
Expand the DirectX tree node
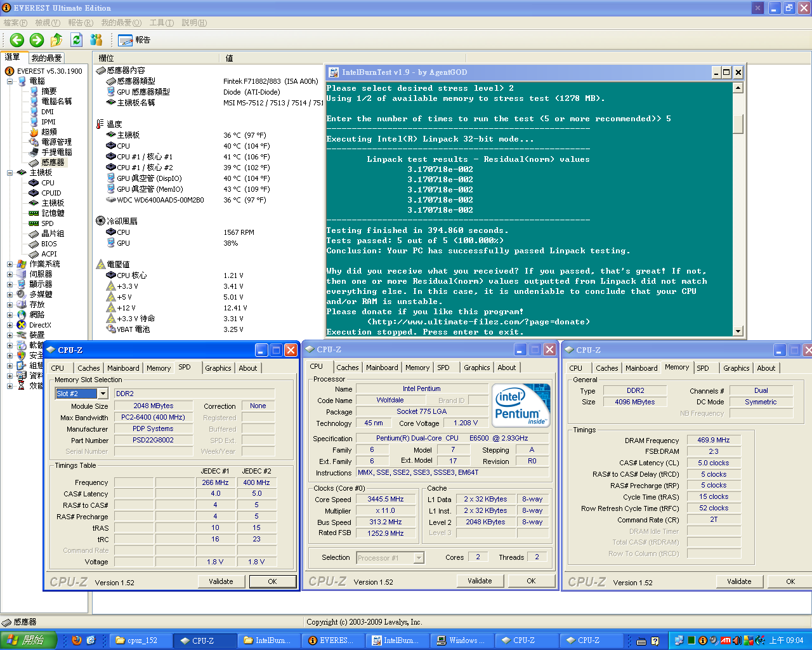(x=10, y=325)
